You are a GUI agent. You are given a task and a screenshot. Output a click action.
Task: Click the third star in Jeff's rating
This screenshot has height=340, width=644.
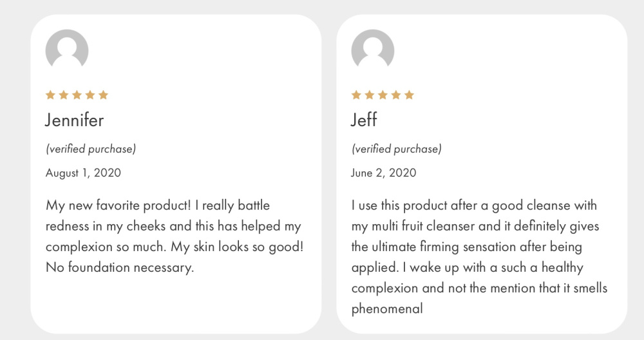(383, 95)
